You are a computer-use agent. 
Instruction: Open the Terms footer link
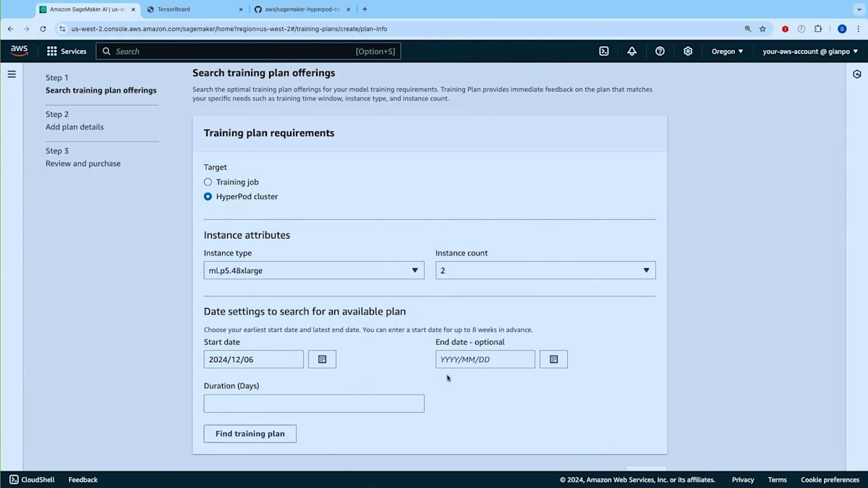click(778, 479)
